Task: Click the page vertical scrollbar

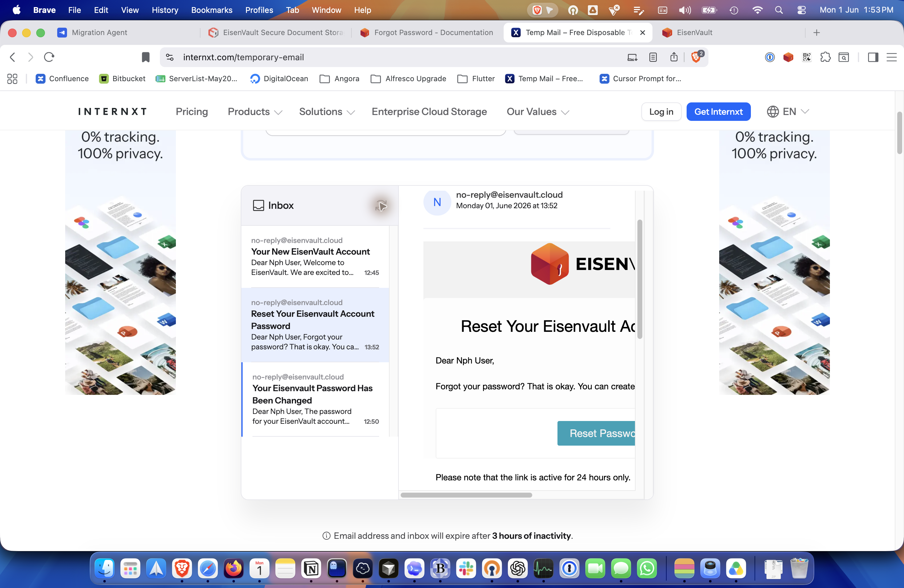Action: [899, 133]
